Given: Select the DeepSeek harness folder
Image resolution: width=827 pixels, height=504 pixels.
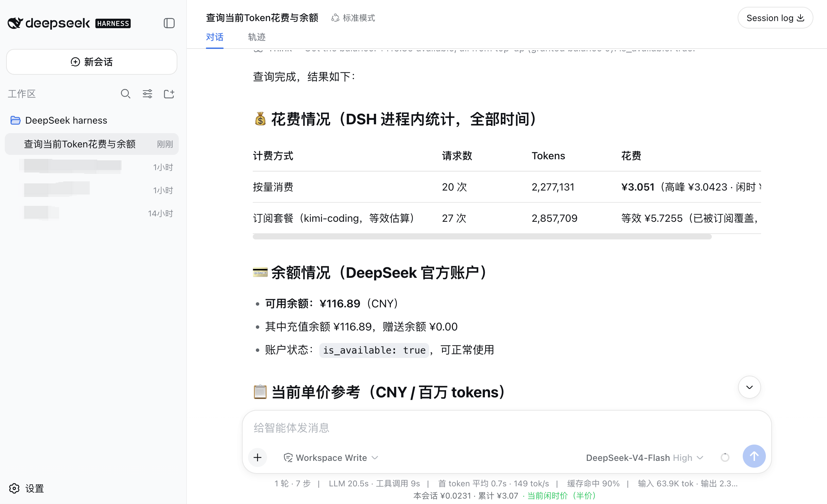Looking at the screenshot, I should 59,120.
